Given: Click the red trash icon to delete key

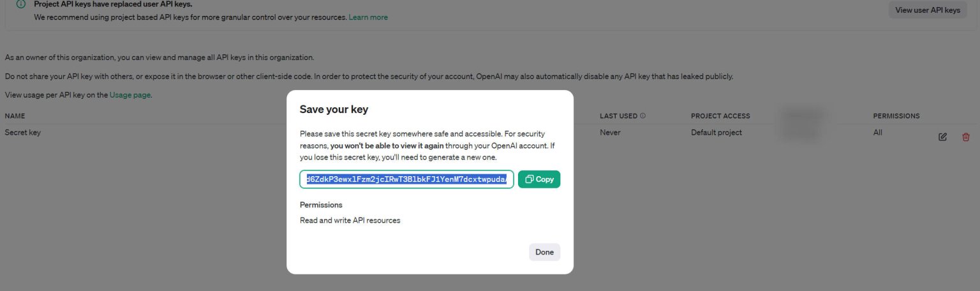Looking at the screenshot, I should click(965, 137).
